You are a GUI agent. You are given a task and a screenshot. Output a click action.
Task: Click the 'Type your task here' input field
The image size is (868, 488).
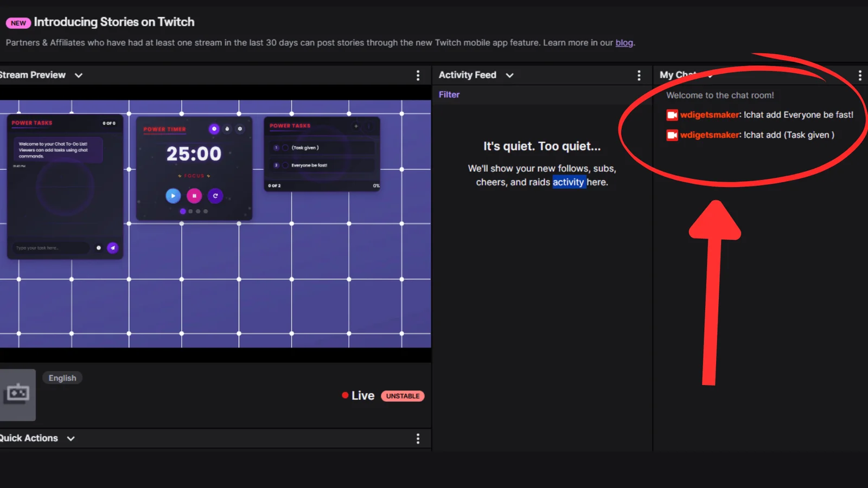50,248
